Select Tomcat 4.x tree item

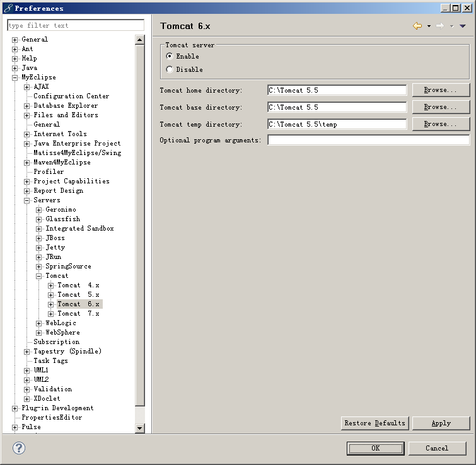coord(78,285)
